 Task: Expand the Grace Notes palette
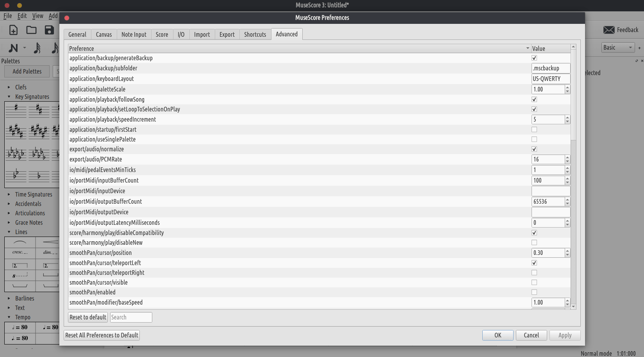click(x=9, y=222)
